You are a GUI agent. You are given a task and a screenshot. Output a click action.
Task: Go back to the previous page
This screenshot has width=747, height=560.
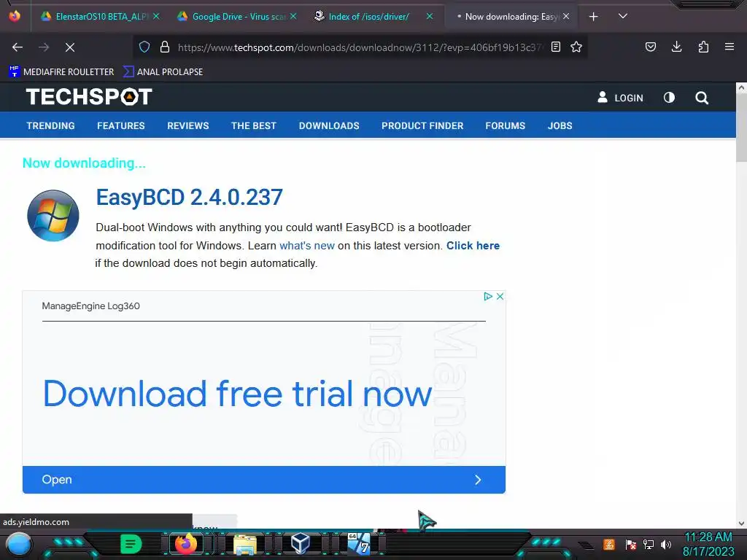click(18, 47)
